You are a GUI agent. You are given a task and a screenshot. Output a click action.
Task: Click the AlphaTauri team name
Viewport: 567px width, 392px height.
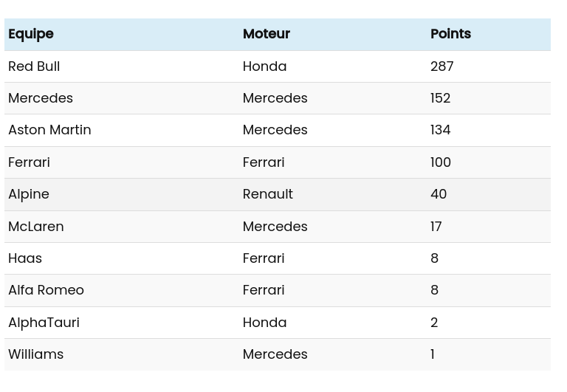[44, 322]
